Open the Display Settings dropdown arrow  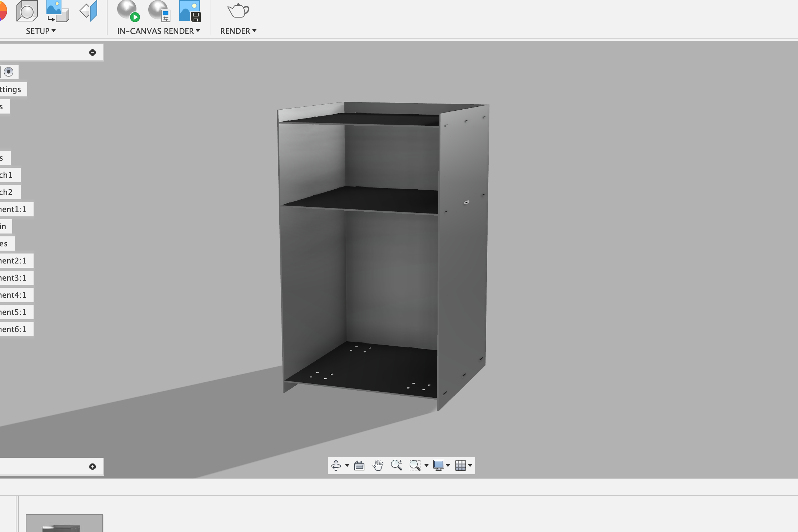(x=448, y=466)
